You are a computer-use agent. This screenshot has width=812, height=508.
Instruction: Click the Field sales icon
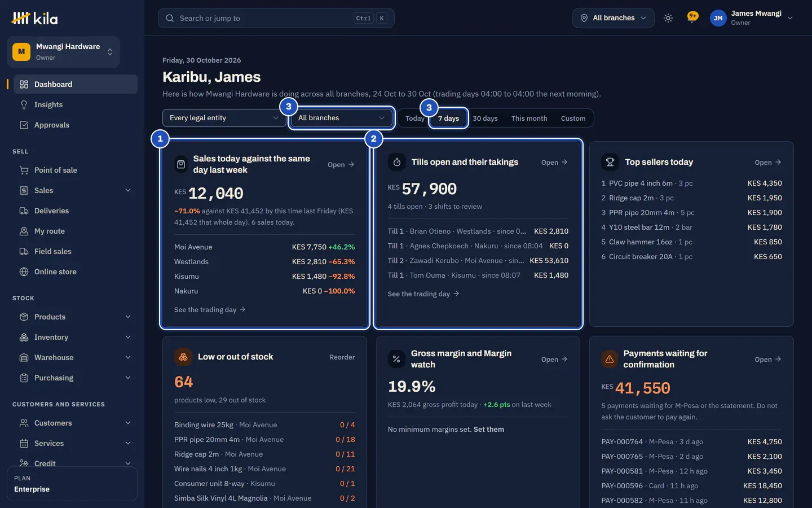point(24,251)
